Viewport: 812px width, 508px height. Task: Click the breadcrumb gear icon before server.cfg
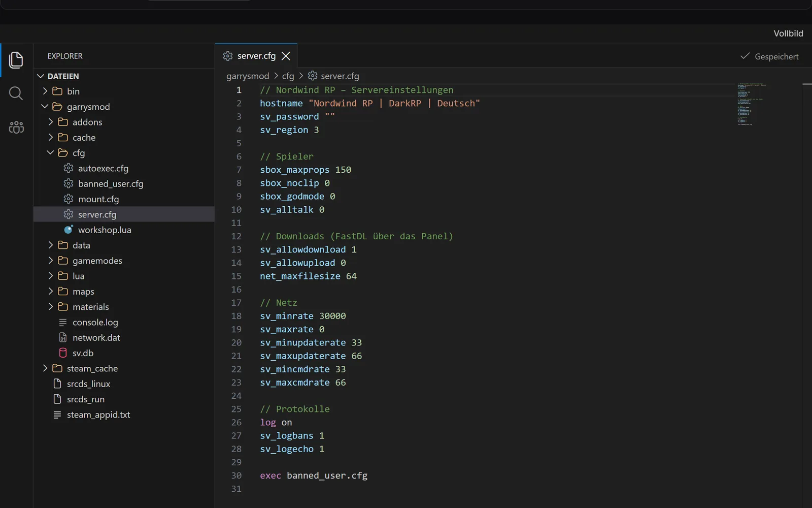pyautogui.click(x=313, y=76)
